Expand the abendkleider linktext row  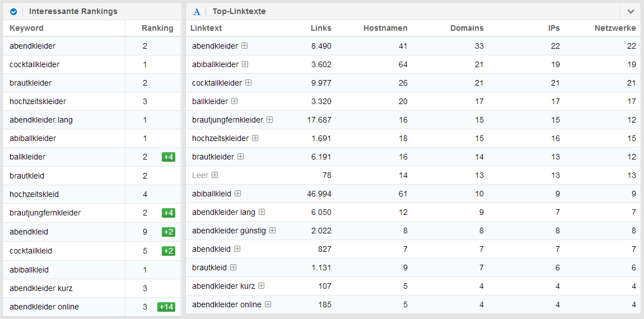(x=244, y=46)
